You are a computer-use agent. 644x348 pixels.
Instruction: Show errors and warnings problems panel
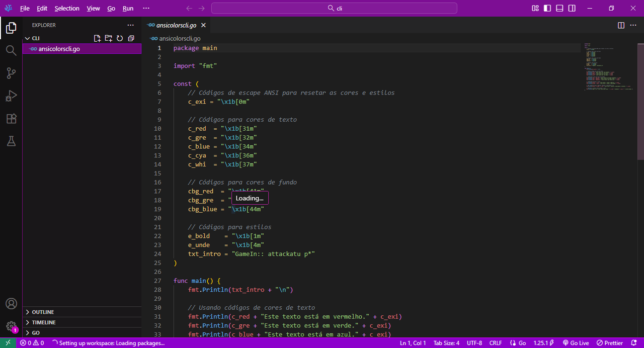coord(32,343)
